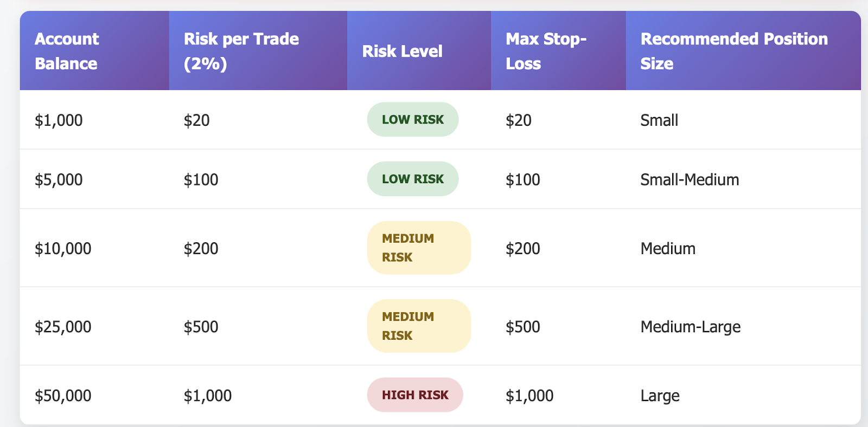Click the $50,000 account balance cell
The image size is (868, 427).
pos(63,396)
